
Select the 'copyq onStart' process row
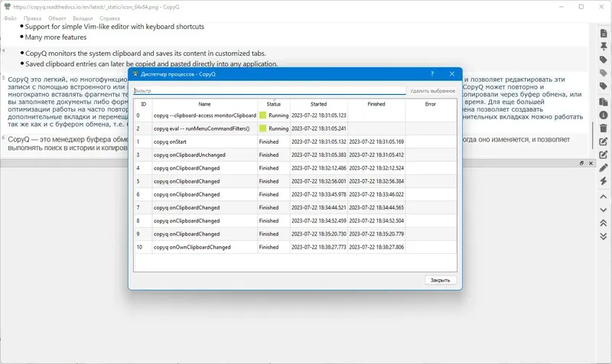coord(295,141)
